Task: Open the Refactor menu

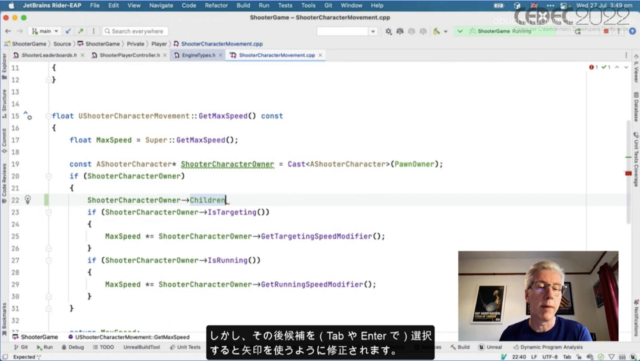Action: coord(216,5)
